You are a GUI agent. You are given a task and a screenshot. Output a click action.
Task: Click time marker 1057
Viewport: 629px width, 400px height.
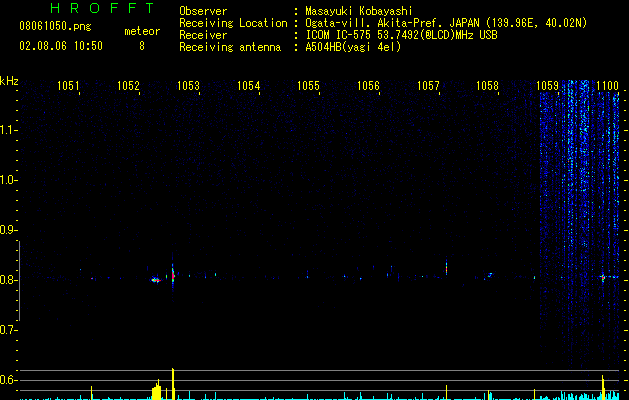click(428, 86)
